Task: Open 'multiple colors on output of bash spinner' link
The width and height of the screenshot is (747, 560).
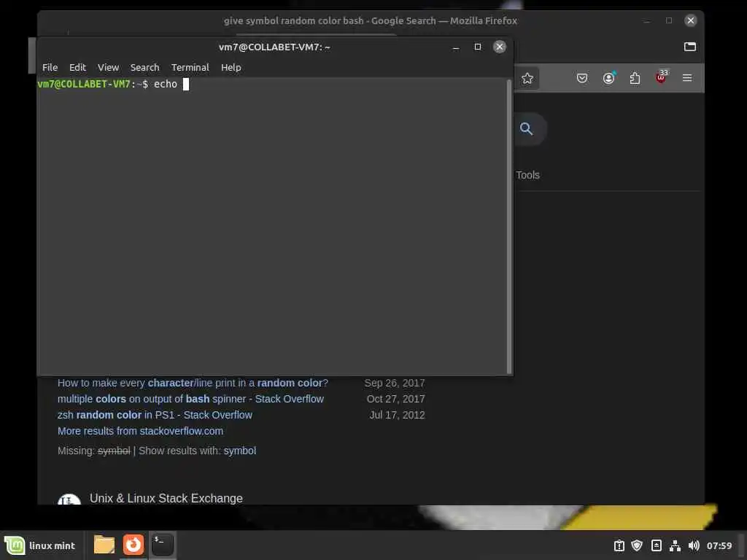Action: 190,399
